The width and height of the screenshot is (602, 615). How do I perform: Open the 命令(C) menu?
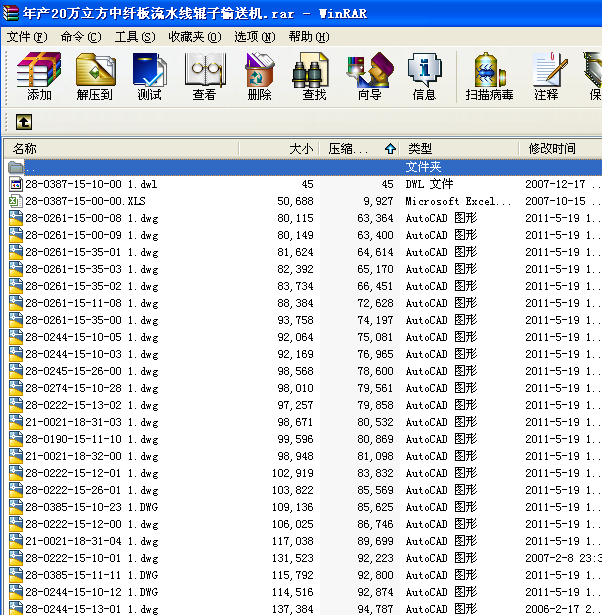click(81, 37)
